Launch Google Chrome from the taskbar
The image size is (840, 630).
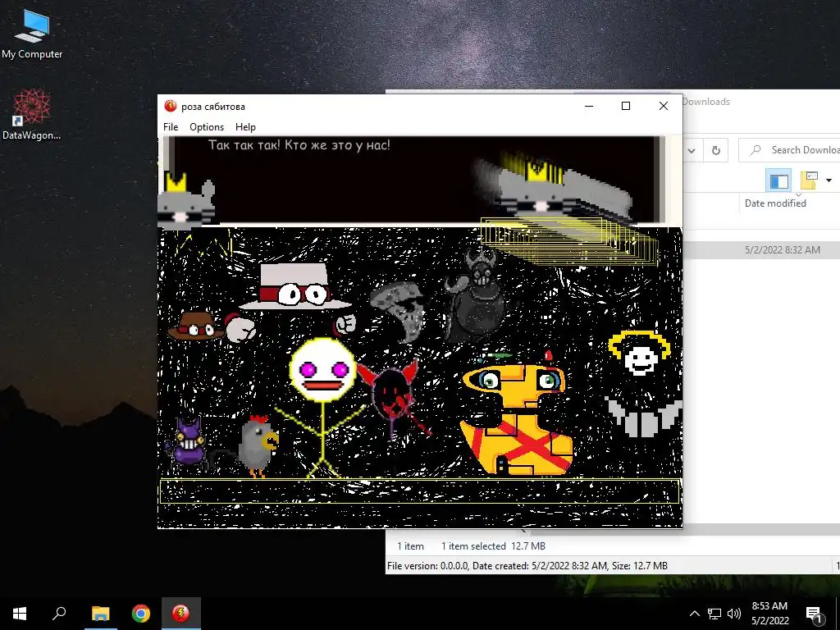(x=141, y=614)
